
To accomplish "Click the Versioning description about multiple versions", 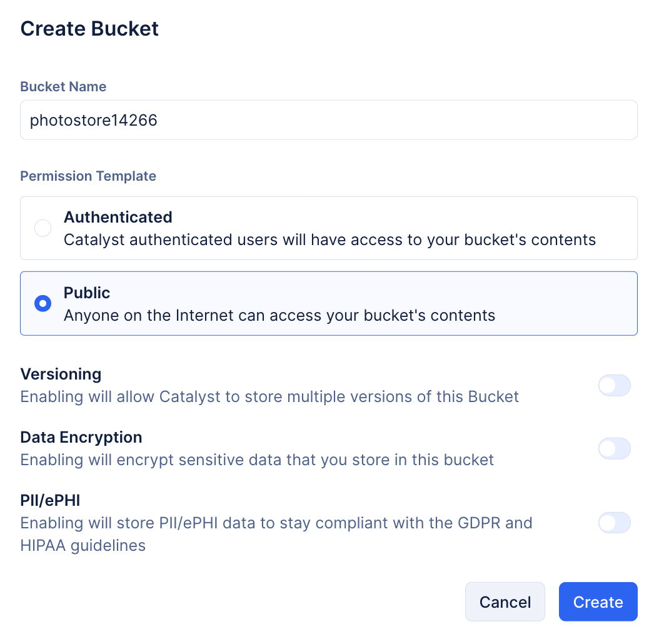I will (x=269, y=397).
